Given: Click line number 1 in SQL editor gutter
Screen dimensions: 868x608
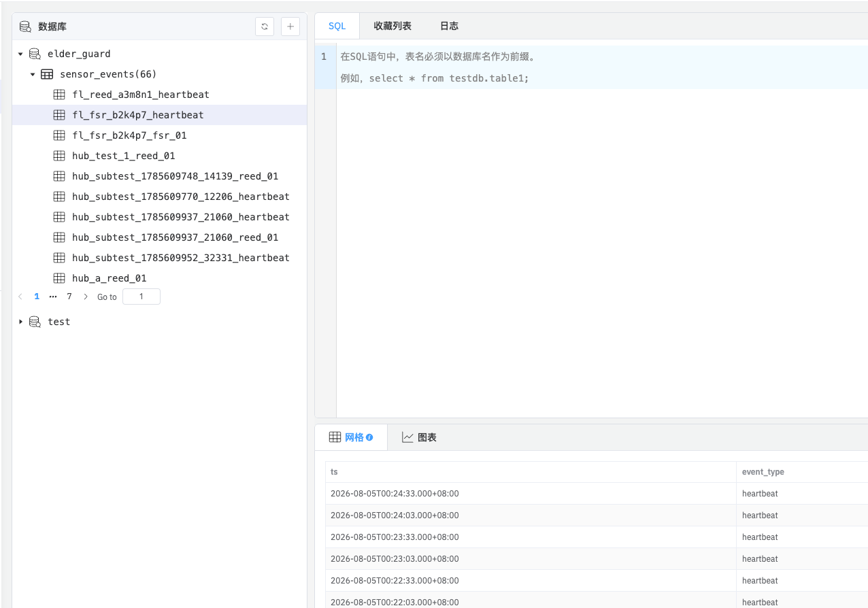Looking at the screenshot, I should (x=324, y=56).
